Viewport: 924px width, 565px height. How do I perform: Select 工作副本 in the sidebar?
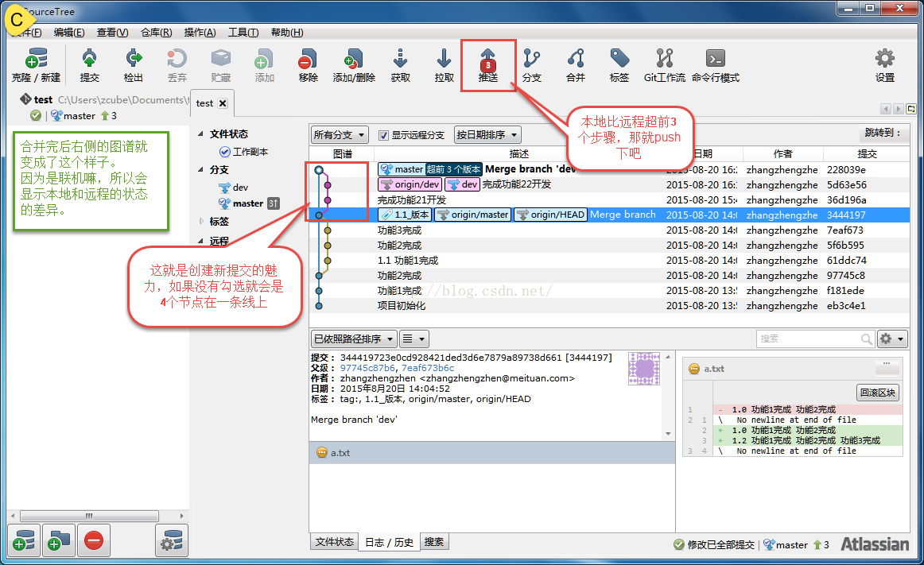(244, 152)
